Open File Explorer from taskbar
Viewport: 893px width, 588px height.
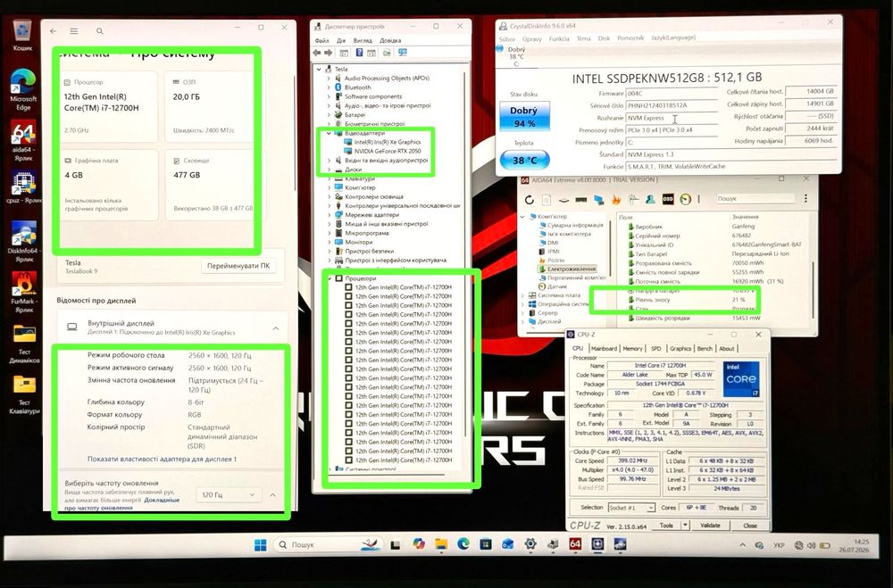[x=441, y=545]
